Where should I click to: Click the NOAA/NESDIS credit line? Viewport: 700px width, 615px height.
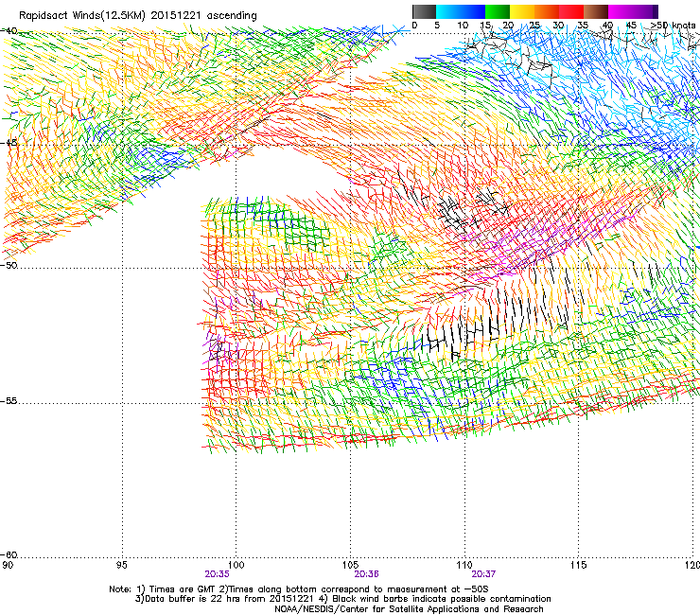tap(409, 609)
